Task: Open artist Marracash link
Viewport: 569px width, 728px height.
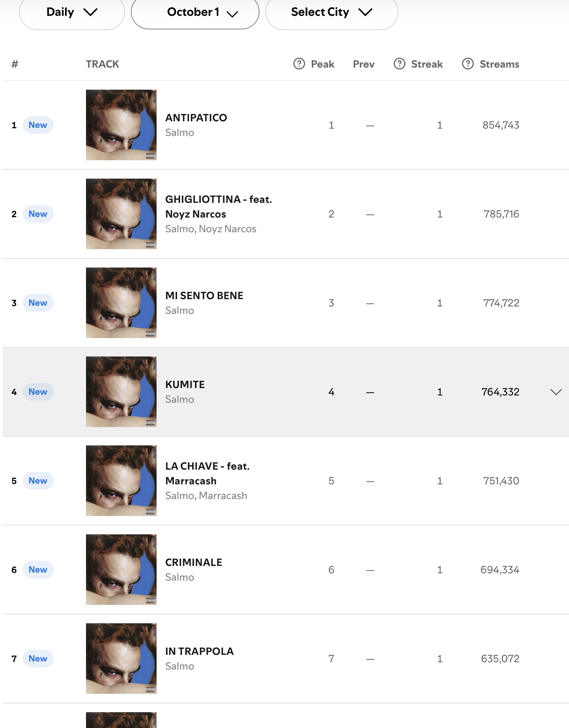Action: point(223,496)
